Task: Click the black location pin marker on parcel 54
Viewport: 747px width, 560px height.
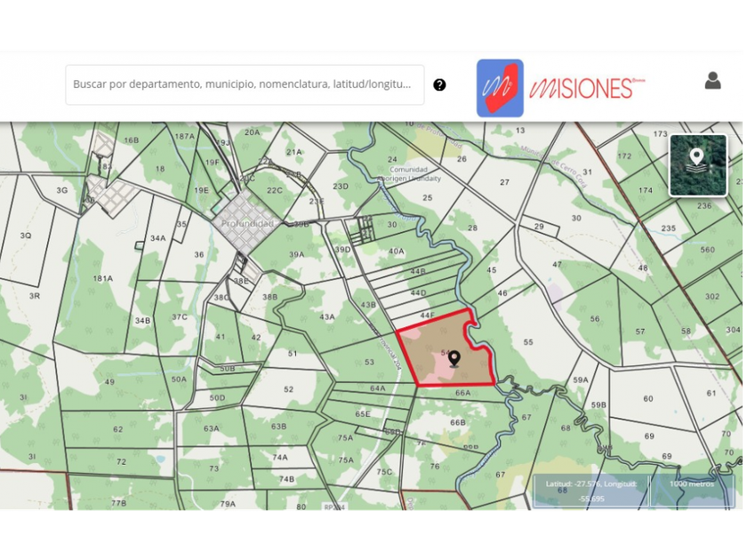Action: tap(454, 359)
